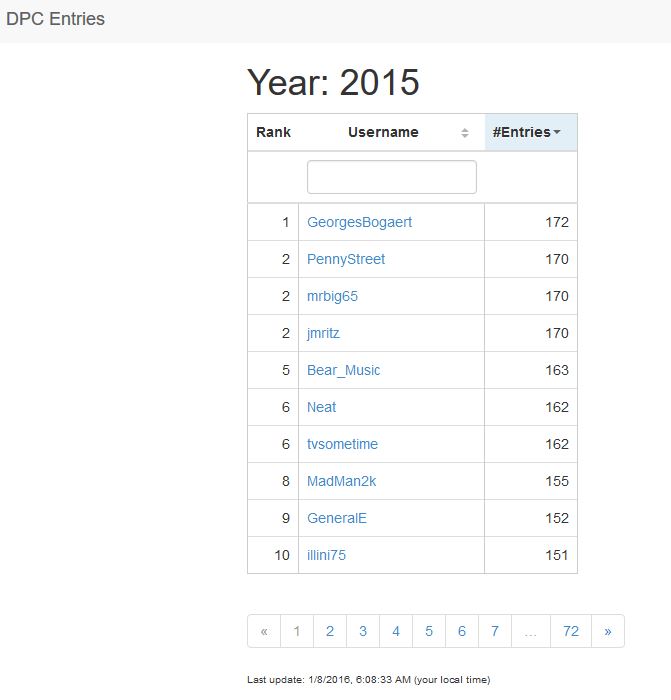Click the Year: 2015 heading
Screen dimensions: 671x700
[333, 82]
